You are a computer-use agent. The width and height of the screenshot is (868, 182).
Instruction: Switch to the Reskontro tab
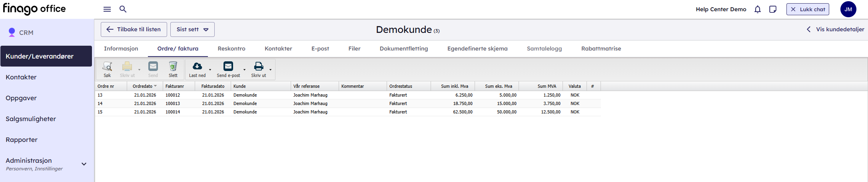[x=231, y=49]
